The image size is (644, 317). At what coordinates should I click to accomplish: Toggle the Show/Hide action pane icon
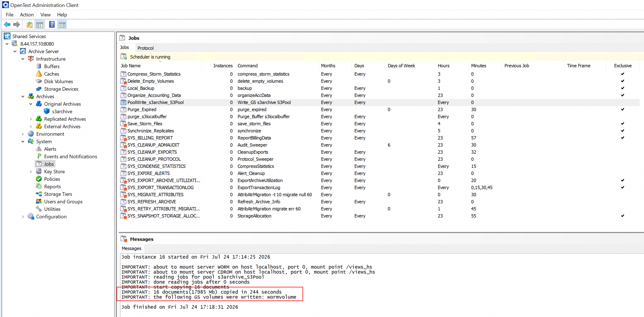point(62,25)
